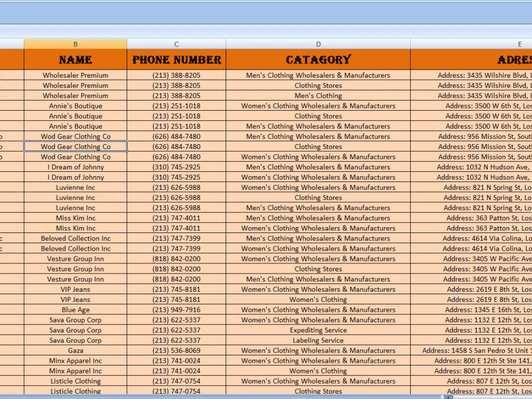Click Address: 4614 Via Colina in Women's Wholesalers row
This screenshot has width=532, height=399.
(471, 248)
